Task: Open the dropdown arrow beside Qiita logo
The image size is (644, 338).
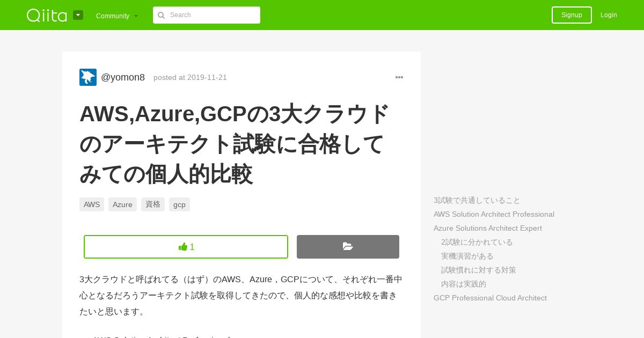Action: coord(78,15)
